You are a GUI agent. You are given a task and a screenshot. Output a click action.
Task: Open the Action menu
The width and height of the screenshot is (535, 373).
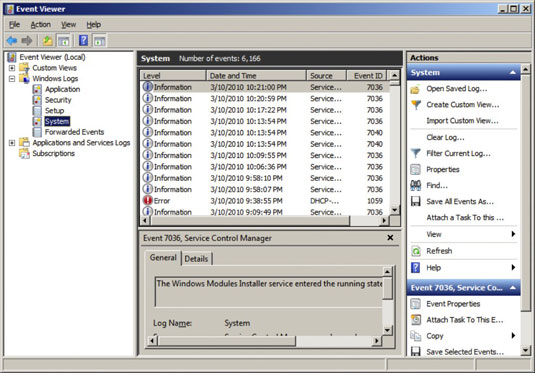[41, 25]
